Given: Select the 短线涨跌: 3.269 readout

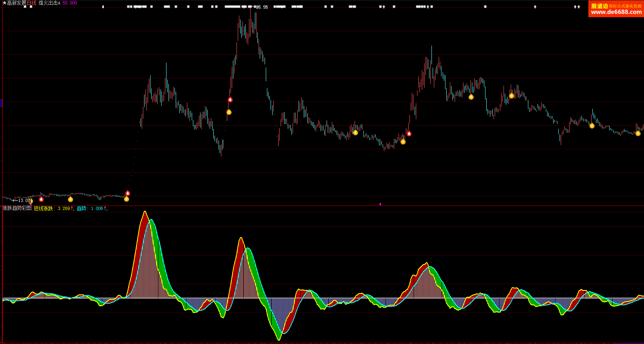Looking at the screenshot, I should [x=54, y=208].
